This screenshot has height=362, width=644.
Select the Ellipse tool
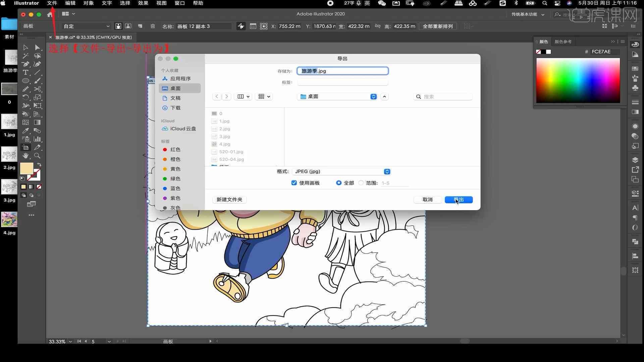click(25, 81)
